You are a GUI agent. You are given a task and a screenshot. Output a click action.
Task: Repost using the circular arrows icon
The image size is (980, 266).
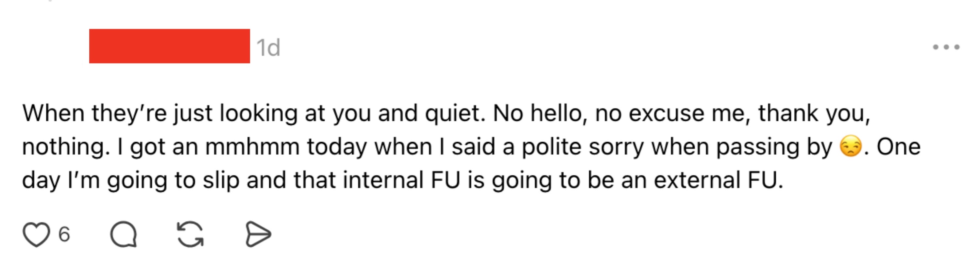(x=190, y=234)
